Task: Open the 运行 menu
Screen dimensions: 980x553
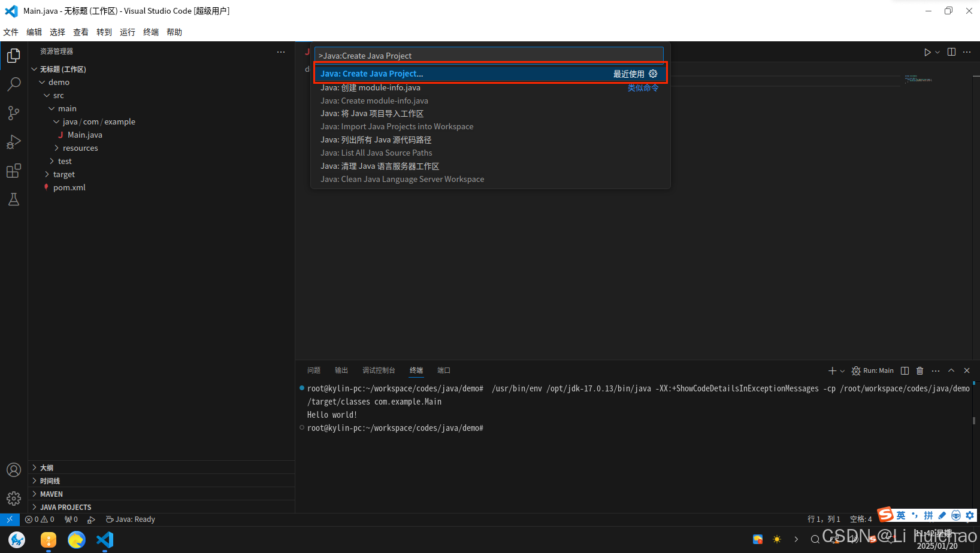Action: (128, 32)
